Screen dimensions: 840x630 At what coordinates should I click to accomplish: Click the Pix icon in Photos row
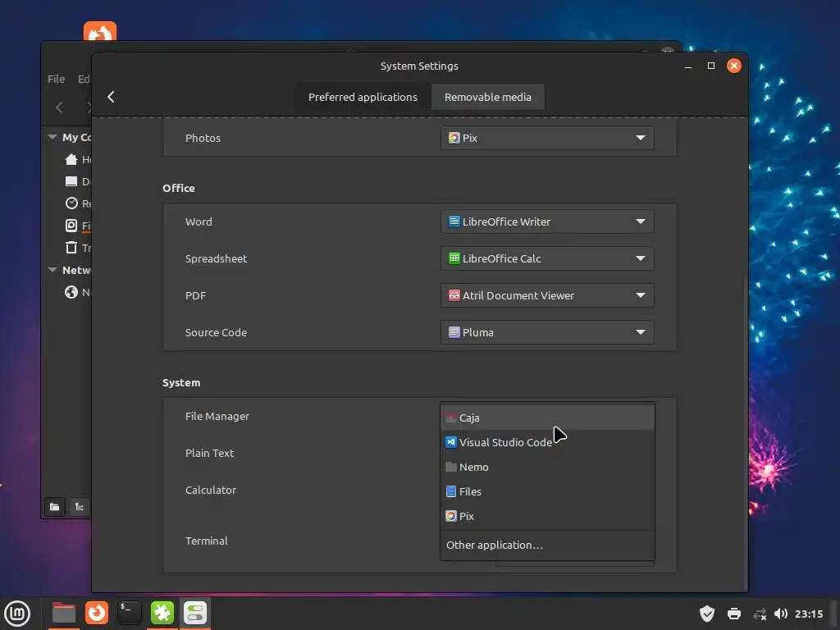pos(454,138)
